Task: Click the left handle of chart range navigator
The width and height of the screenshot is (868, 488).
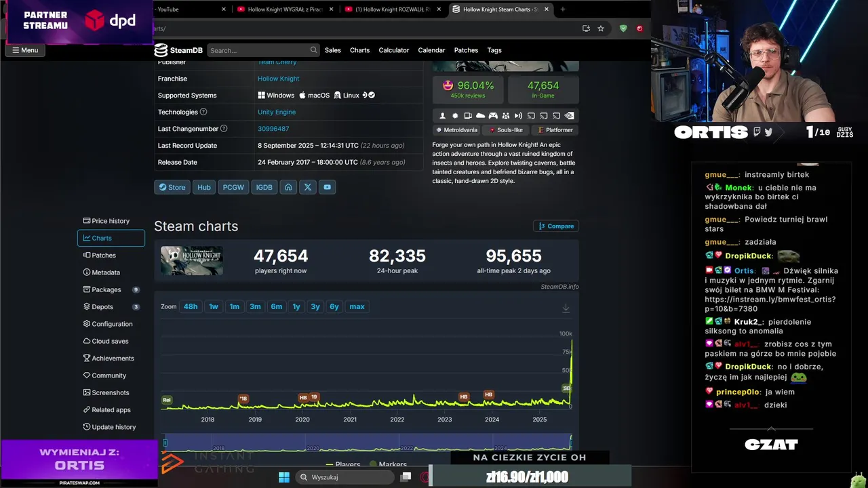Action: click(x=165, y=443)
